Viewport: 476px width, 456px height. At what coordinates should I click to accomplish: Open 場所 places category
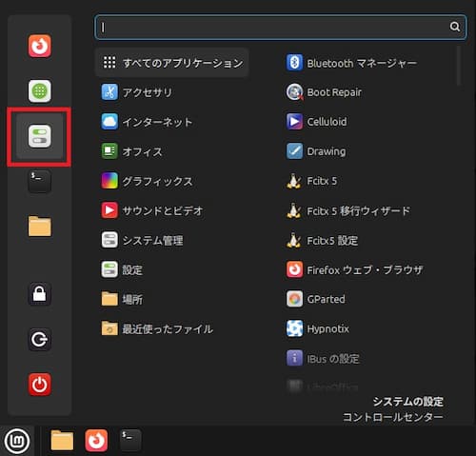click(122, 299)
